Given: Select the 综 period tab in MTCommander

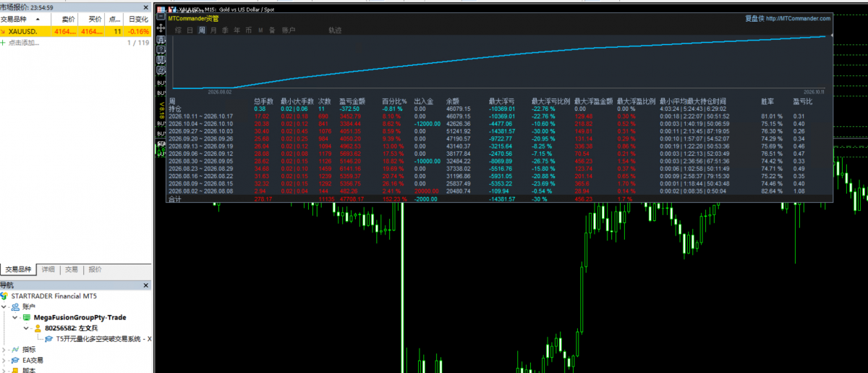Looking at the screenshot, I should click(178, 30).
